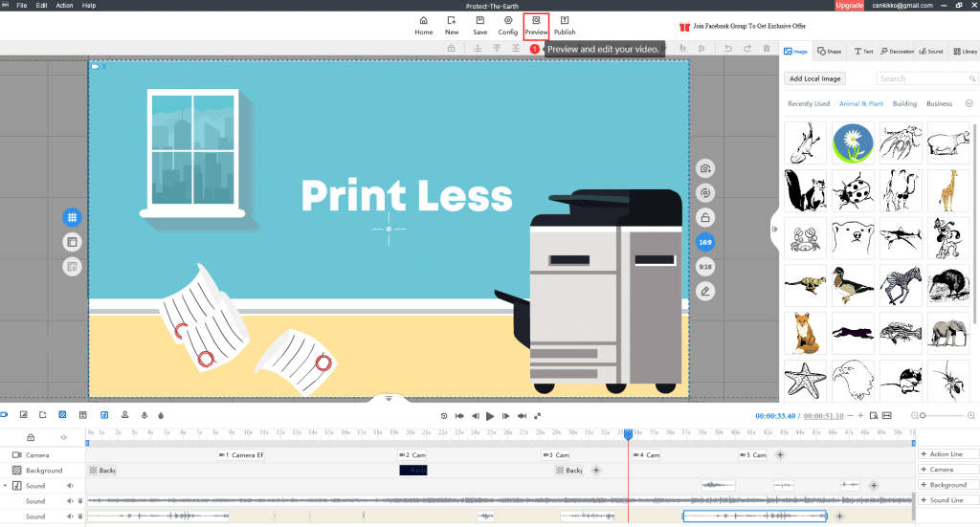980x527 pixels.
Task: Click the Publish icon
Action: [565, 25]
